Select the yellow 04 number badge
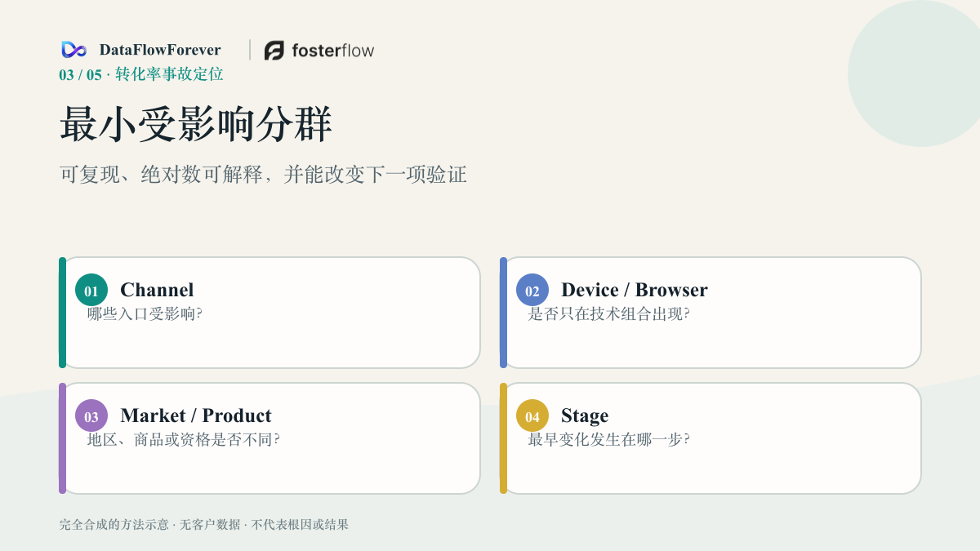Viewport: 980px width, 551px height. click(x=532, y=415)
